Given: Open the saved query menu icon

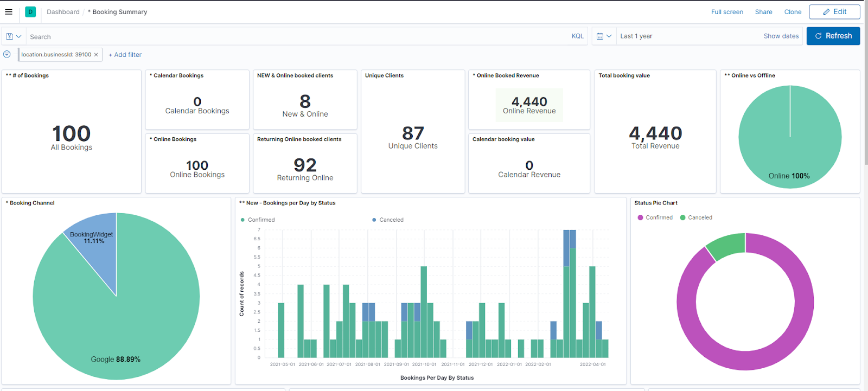Looking at the screenshot, I should (14, 36).
